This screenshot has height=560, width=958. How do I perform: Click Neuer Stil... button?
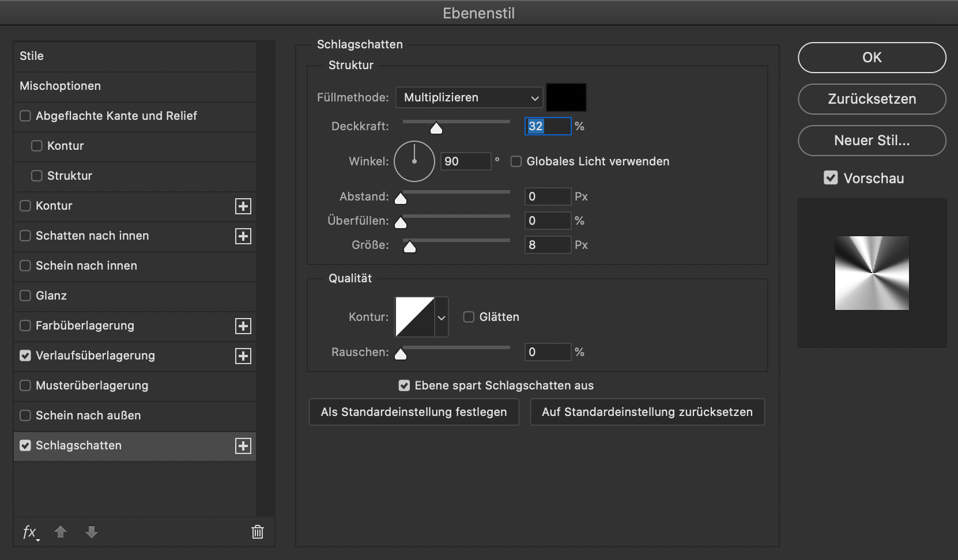pyautogui.click(x=872, y=141)
